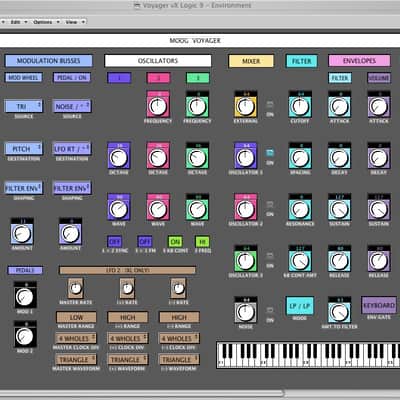Click the mixer Oscillator 1 level knob
The image size is (400, 400).
click(246, 158)
